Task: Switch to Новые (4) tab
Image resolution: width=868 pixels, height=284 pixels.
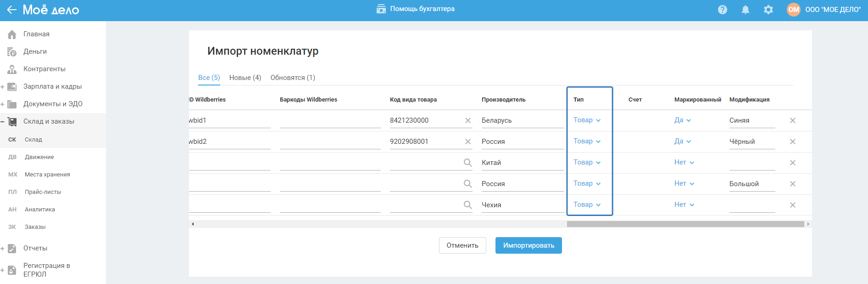Action: (245, 78)
